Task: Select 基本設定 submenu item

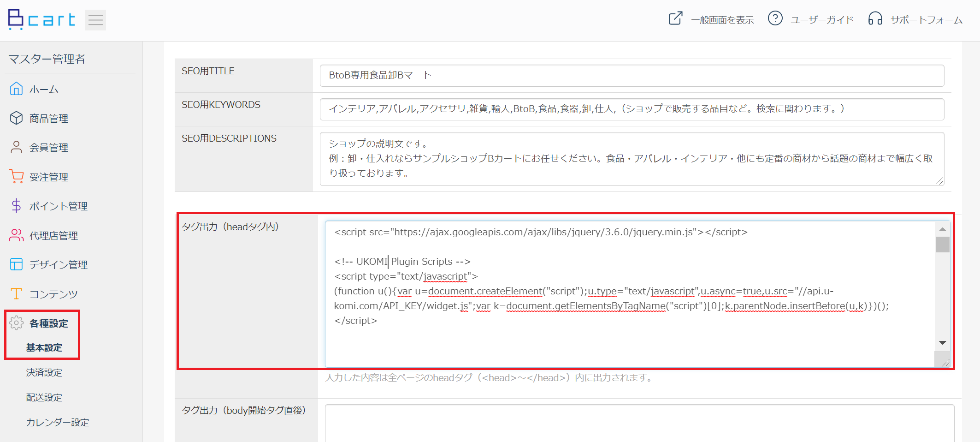Action: tap(44, 347)
